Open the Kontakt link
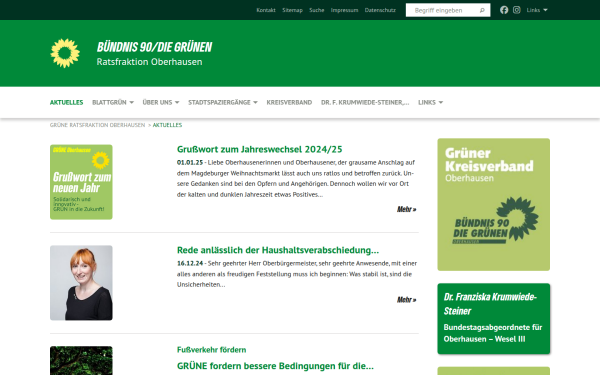This screenshot has height=375, width=600. pos(266,10)
